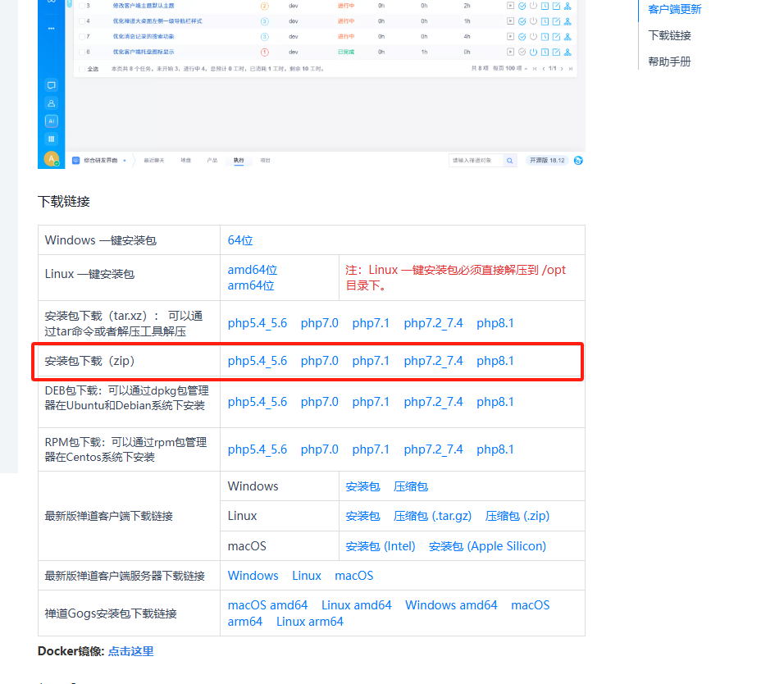The height and width of the screenshot is (684, 784).
Task: Open the task 优化客户端托盘图标显示
Action: pos(143,52)
